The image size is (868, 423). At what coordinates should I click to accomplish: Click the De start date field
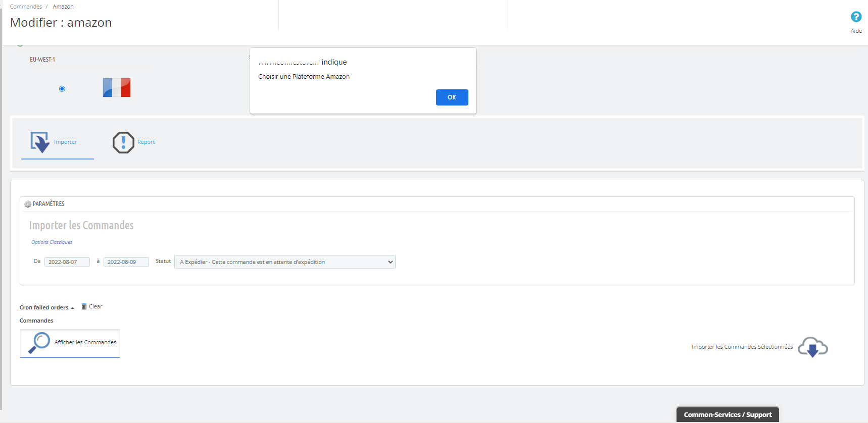pyautogui.click(x=67, y=262)
